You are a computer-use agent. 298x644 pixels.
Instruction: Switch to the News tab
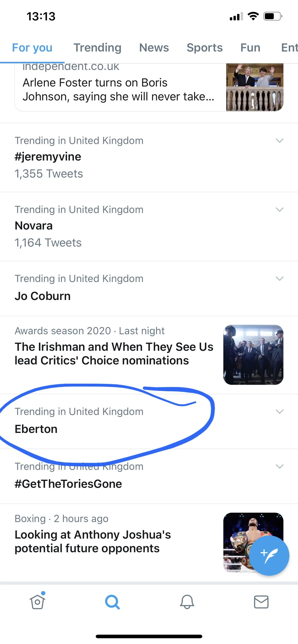[x=154, y=47]
